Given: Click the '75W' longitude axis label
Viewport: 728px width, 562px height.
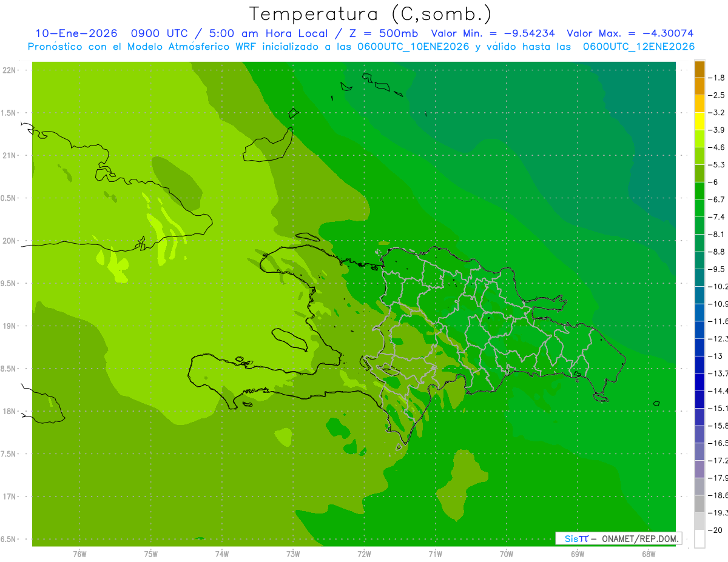Looking at the screenshot, I should 150,554.
